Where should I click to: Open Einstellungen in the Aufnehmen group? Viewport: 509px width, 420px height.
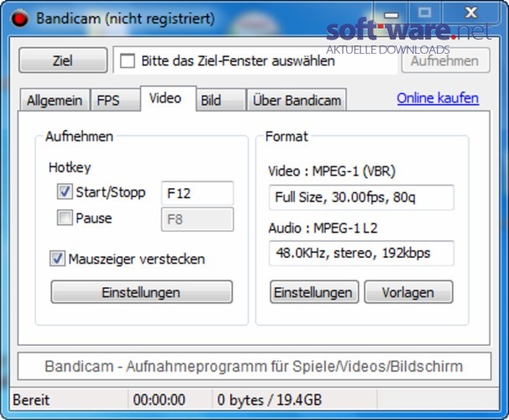(x=142, y=292)
